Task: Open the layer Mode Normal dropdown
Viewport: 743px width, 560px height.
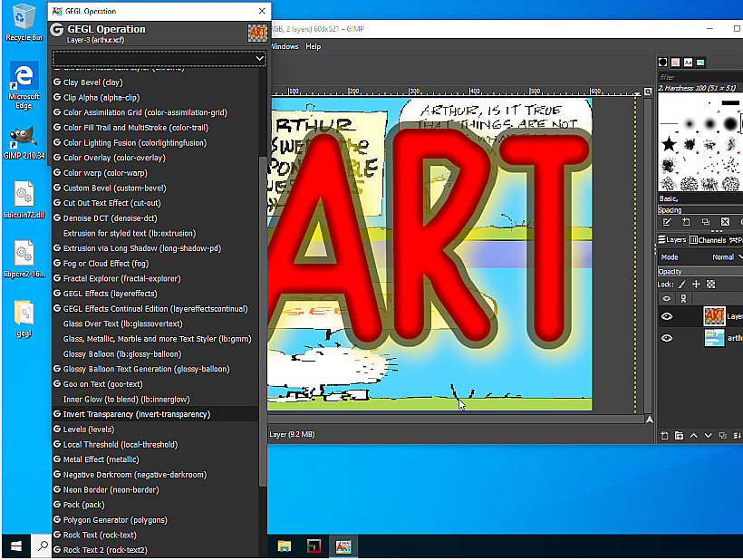Action: (x=700, y=256)
